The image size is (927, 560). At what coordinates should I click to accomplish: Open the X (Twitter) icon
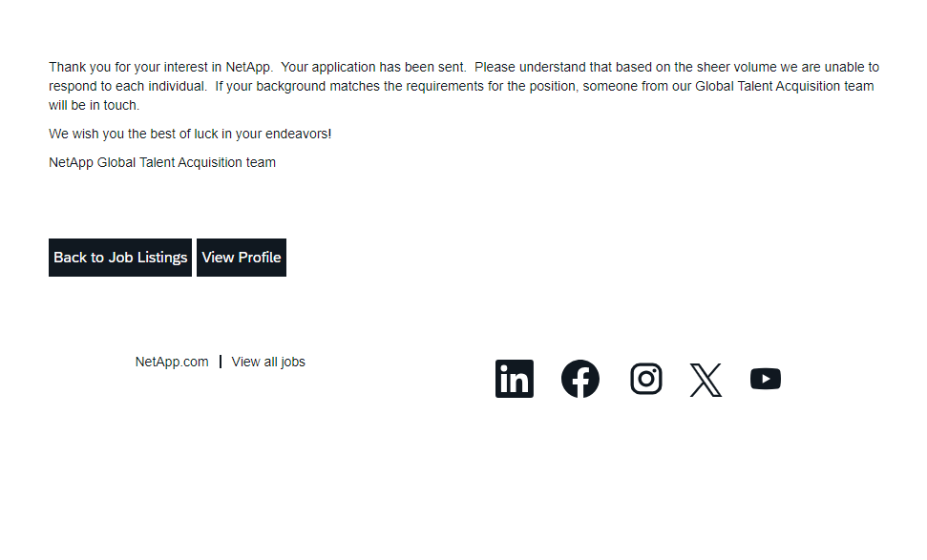(x=706, y=380)
